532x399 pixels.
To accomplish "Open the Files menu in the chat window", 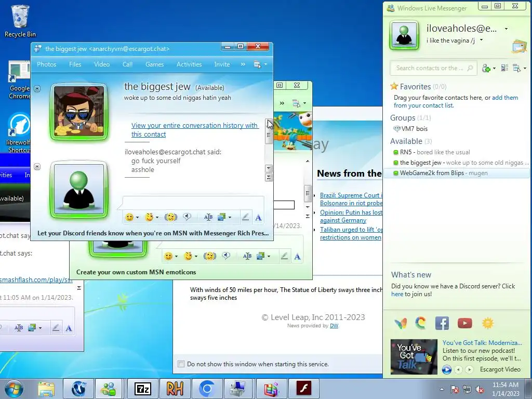I will tap(75, 64).
